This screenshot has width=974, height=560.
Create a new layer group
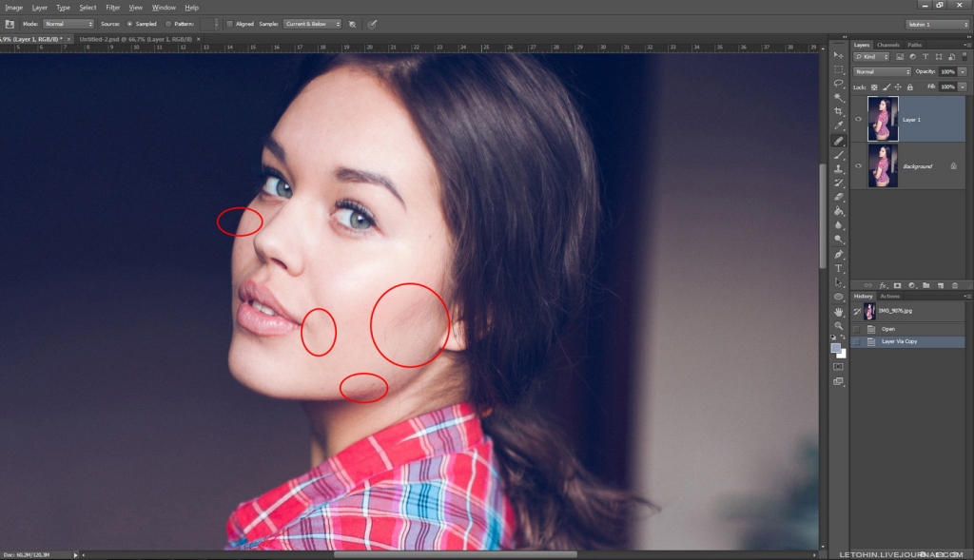coord(926,285)
